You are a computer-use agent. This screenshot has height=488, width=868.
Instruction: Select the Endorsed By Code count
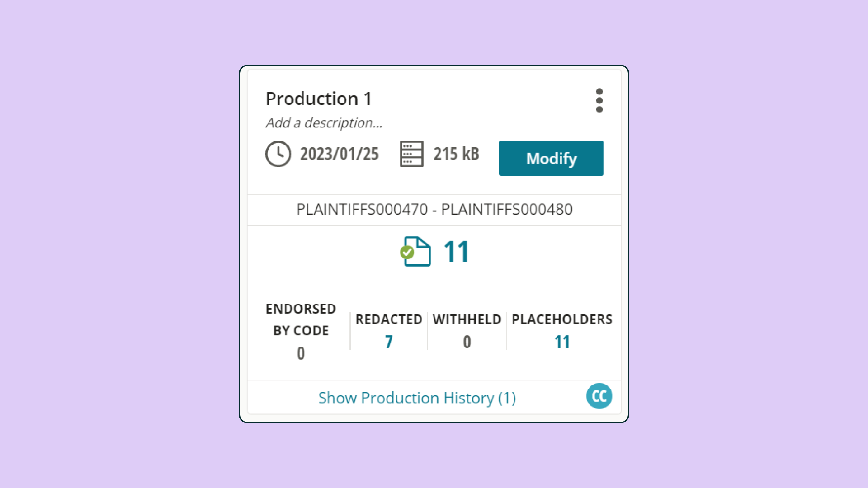point(301,354)
